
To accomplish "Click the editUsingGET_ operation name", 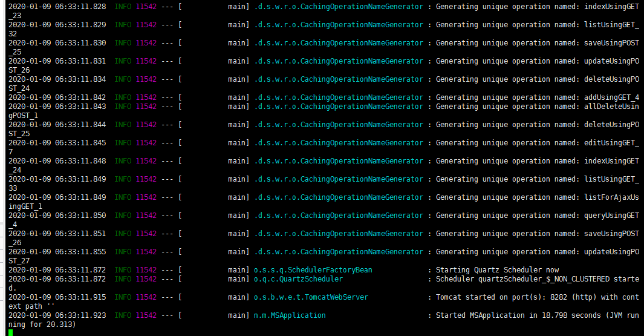I will (x=611, y=143).
